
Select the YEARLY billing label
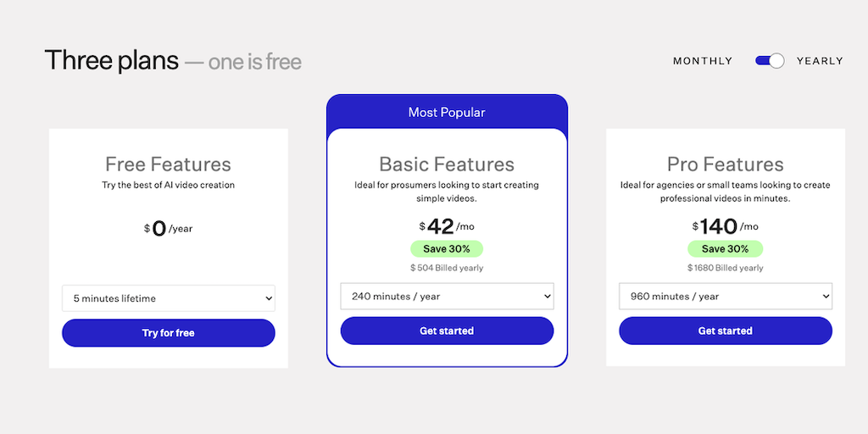pos(820,61)
